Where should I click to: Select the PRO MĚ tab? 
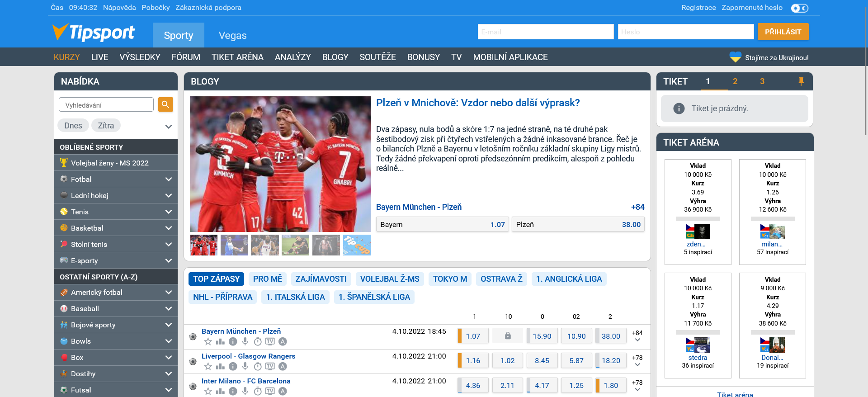click(268, 279)
